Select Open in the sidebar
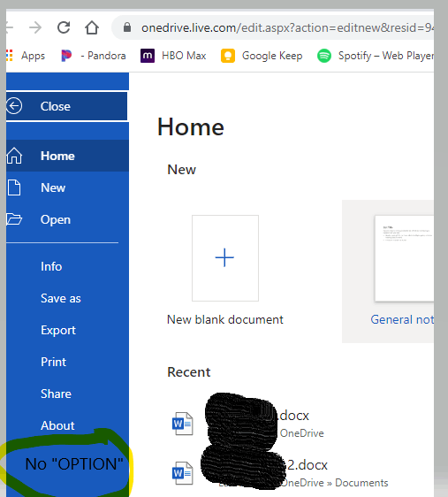The height and width of the screenshot is (497, 448). click(x=67, y=219)
